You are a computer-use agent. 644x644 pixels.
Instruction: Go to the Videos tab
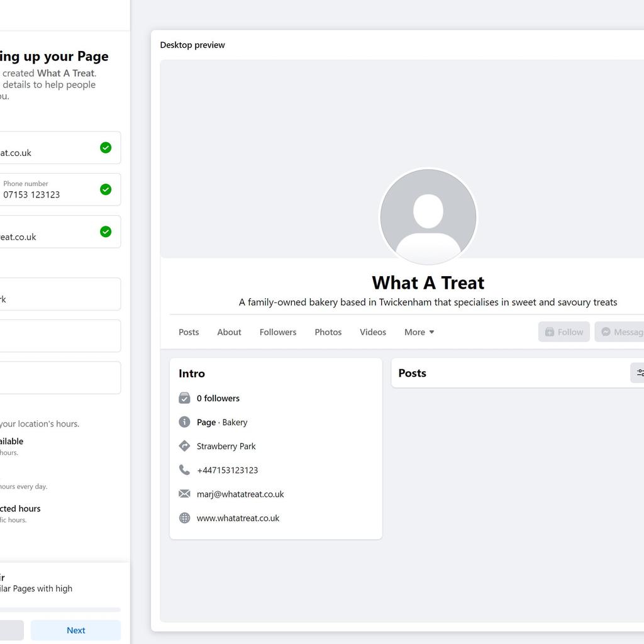pyautogui.click(x=373, y=332)
